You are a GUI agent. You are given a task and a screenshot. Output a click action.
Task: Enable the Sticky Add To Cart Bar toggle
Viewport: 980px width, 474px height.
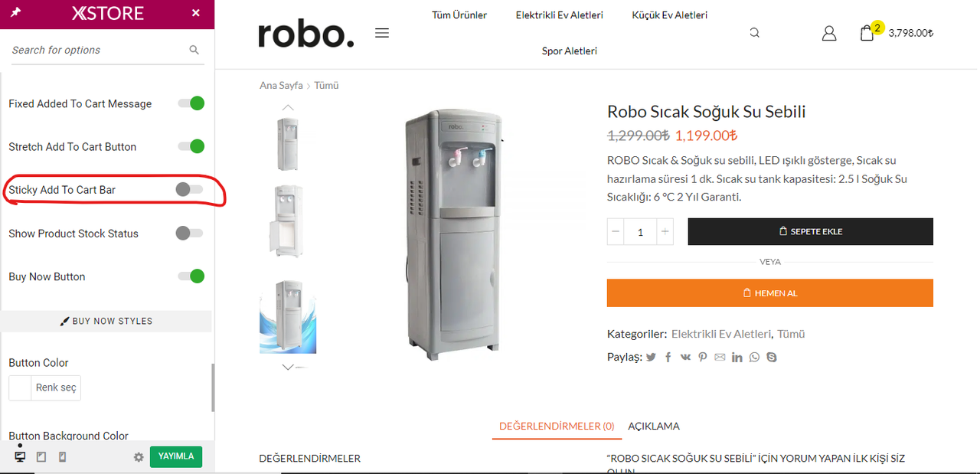tap(189, 189)
